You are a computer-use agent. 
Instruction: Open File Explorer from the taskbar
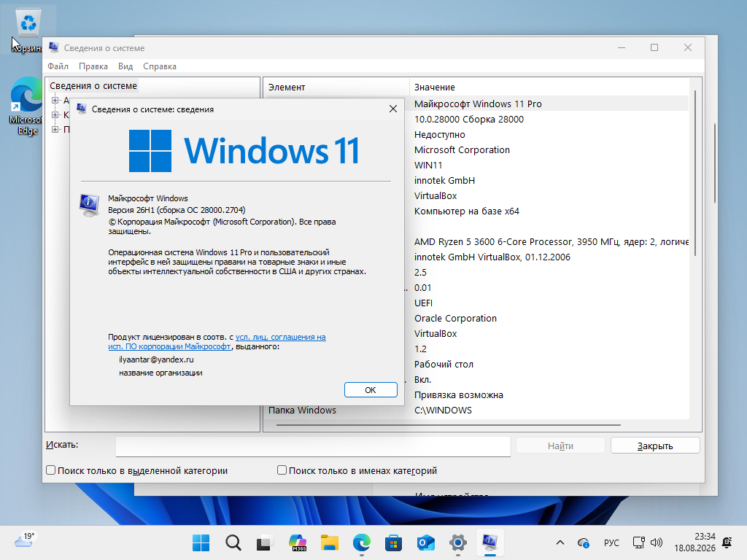coord(329,542)
